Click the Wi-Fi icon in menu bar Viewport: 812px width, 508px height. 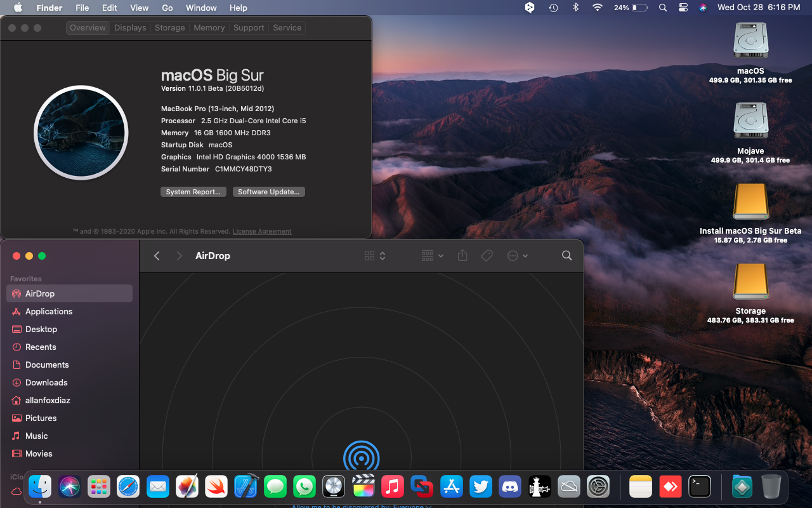pos(597,8)
